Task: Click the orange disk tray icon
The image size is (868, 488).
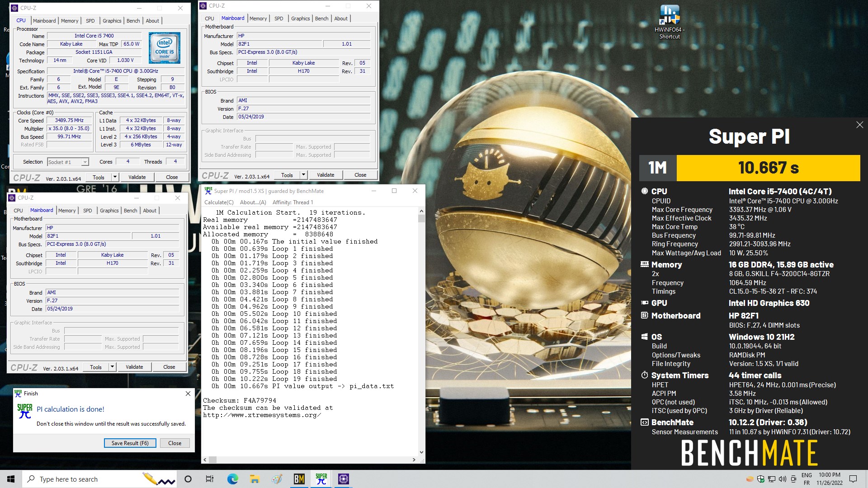Action: click(750, 479)
